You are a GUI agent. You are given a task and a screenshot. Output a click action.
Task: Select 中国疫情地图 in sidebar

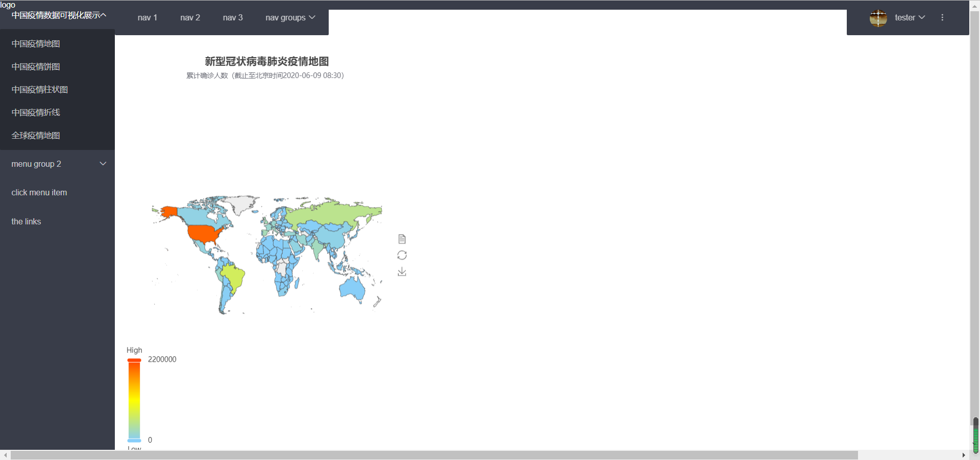click(57, 44)
